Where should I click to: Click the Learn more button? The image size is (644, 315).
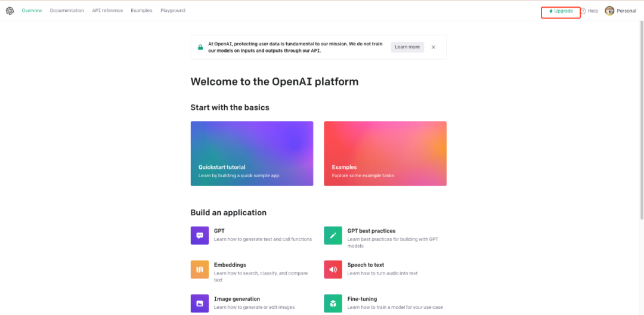coord(407,47)
